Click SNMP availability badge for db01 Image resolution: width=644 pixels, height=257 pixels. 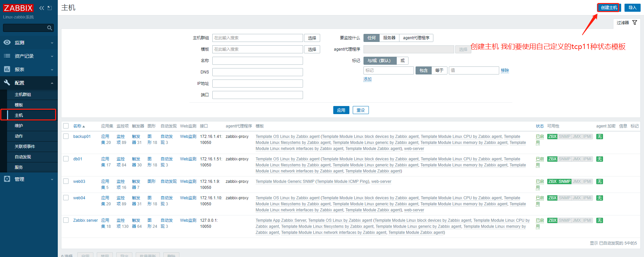tap(564, 159)
